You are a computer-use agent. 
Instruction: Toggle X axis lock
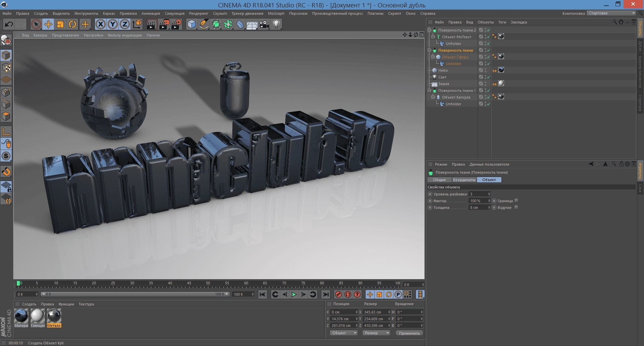coord(100,24)
